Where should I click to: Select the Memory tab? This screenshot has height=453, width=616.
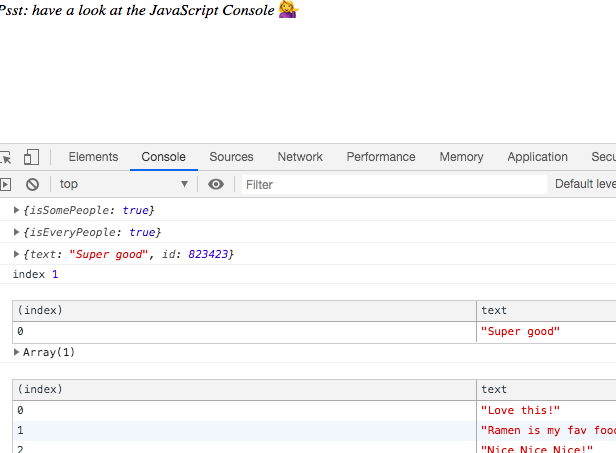tap(461, 157)
